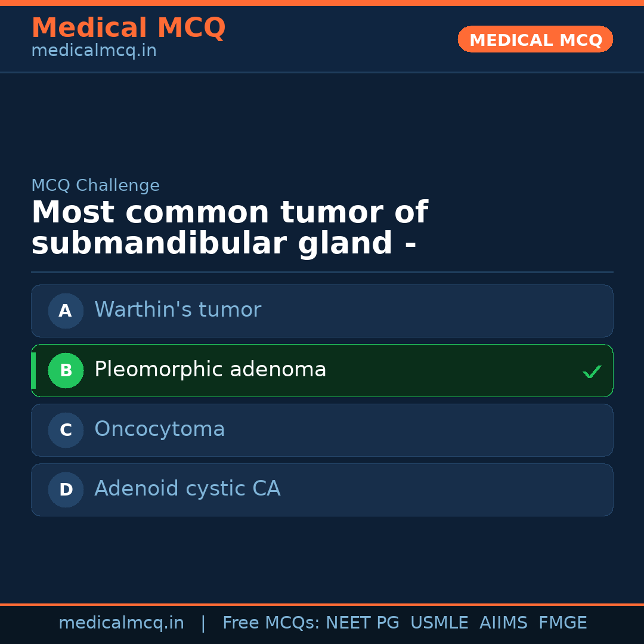
Task: Click the Medical MCQ orange title
Action: [128, 28]
